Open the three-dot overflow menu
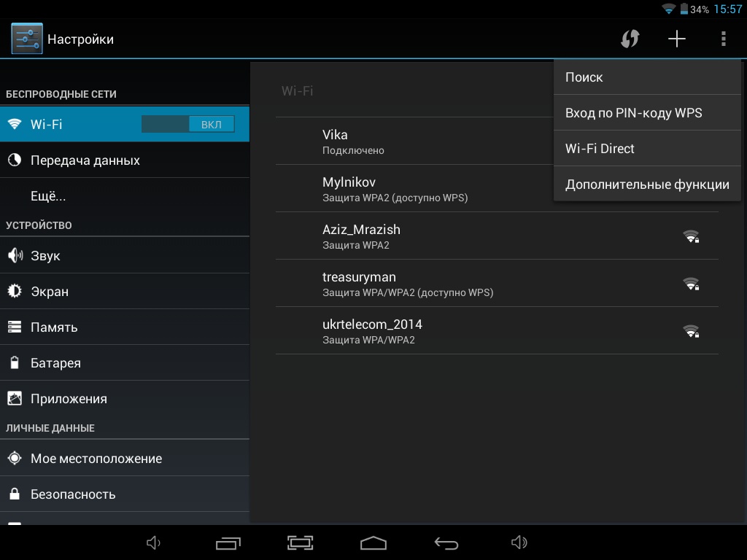The width and height of the screenshot is (747, 560). coord(723,39)
